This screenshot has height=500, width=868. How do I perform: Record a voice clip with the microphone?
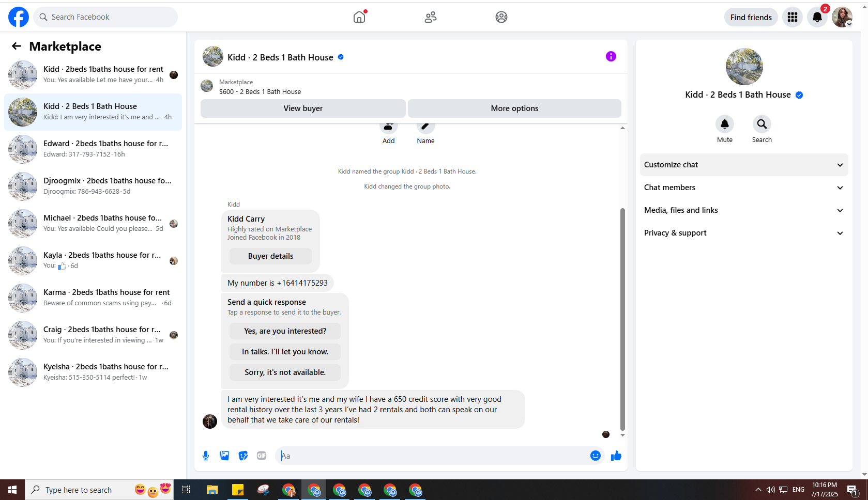click(x=206, y=456)
